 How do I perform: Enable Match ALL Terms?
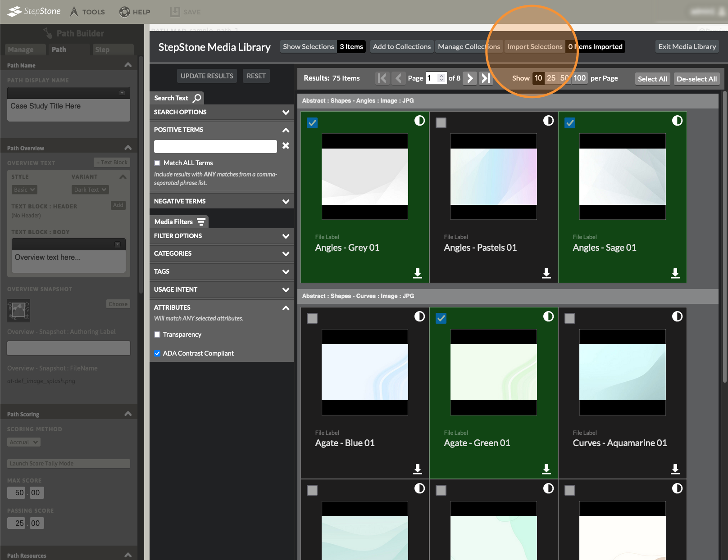pyautogui.click(x=157, y=163)
